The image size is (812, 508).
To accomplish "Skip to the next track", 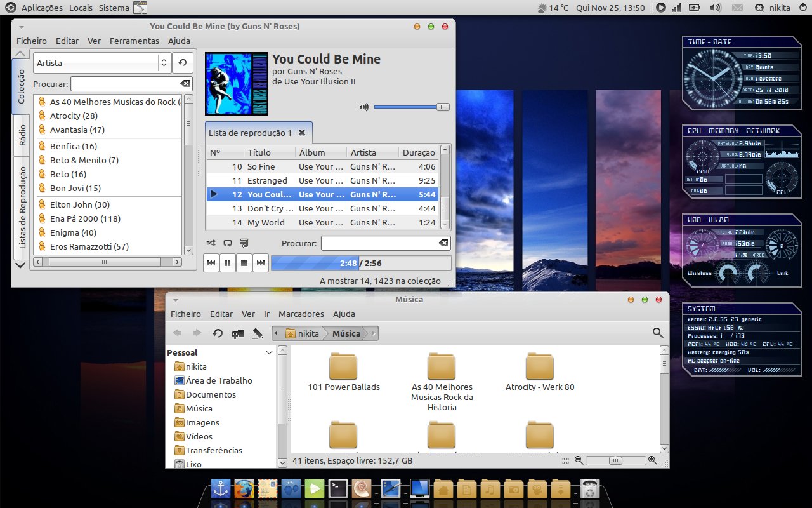I will (x=261, y=263).
